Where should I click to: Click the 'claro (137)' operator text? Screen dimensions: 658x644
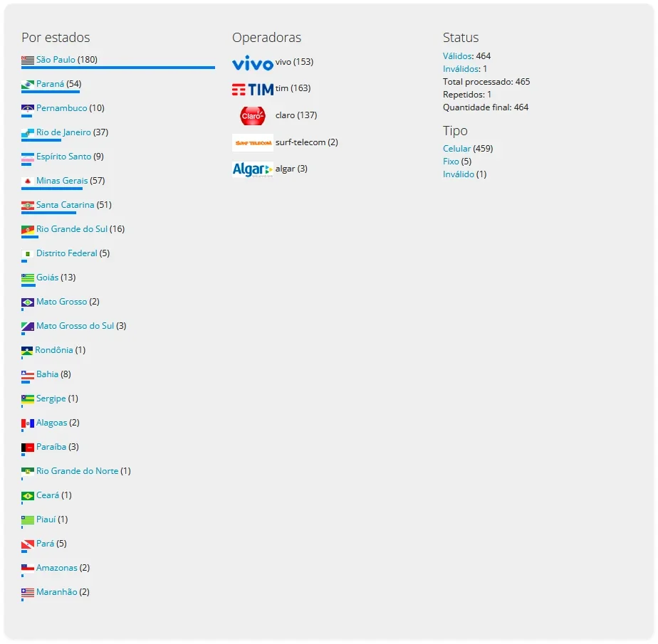pyautogui.click(x=296, y=115)
